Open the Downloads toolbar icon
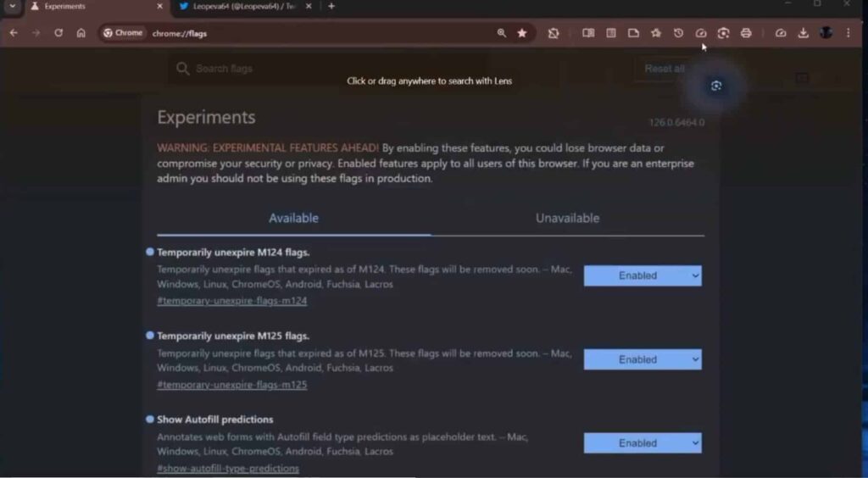Screen dimensions: 868x478 [x=803, y=33]
